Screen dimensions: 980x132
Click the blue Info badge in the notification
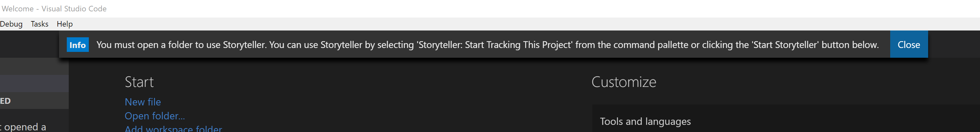[x=77, y=44]
